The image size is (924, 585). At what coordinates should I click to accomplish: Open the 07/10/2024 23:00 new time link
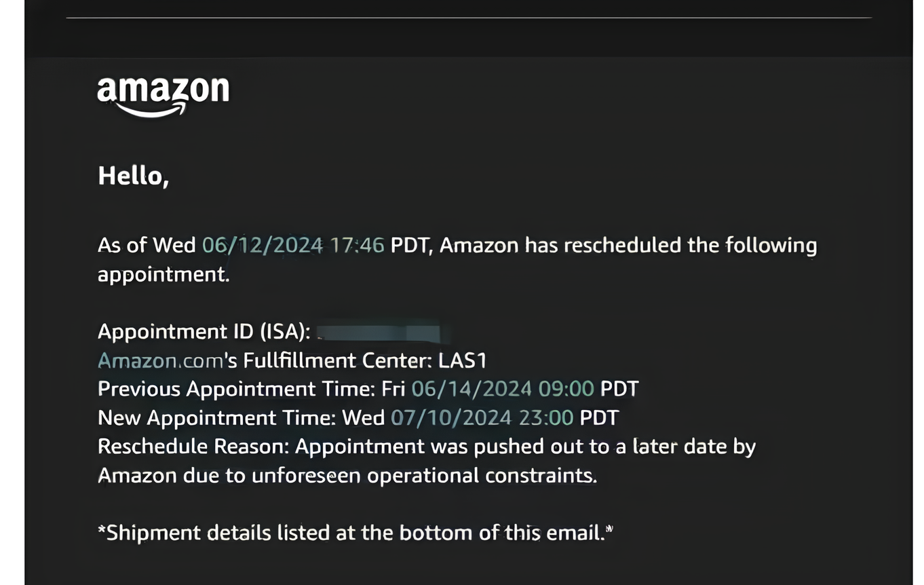482,417
